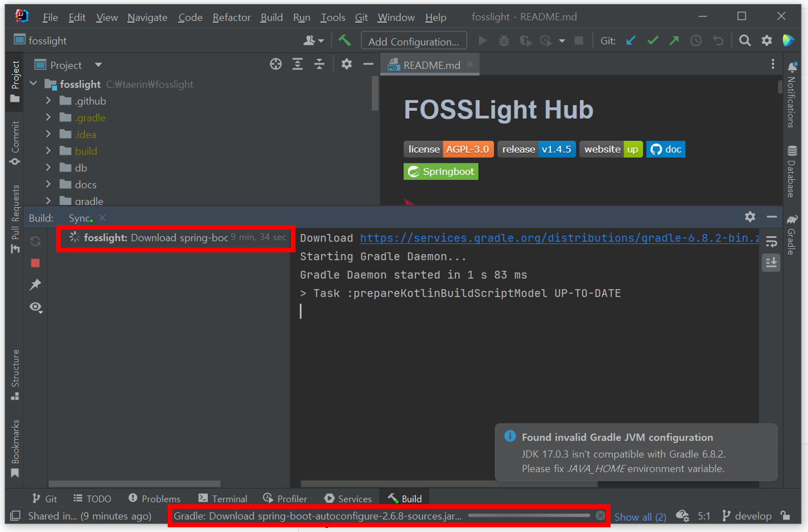Open the Gradle side panel
Viewport: 808px width, 532px height.
(792, 235)
